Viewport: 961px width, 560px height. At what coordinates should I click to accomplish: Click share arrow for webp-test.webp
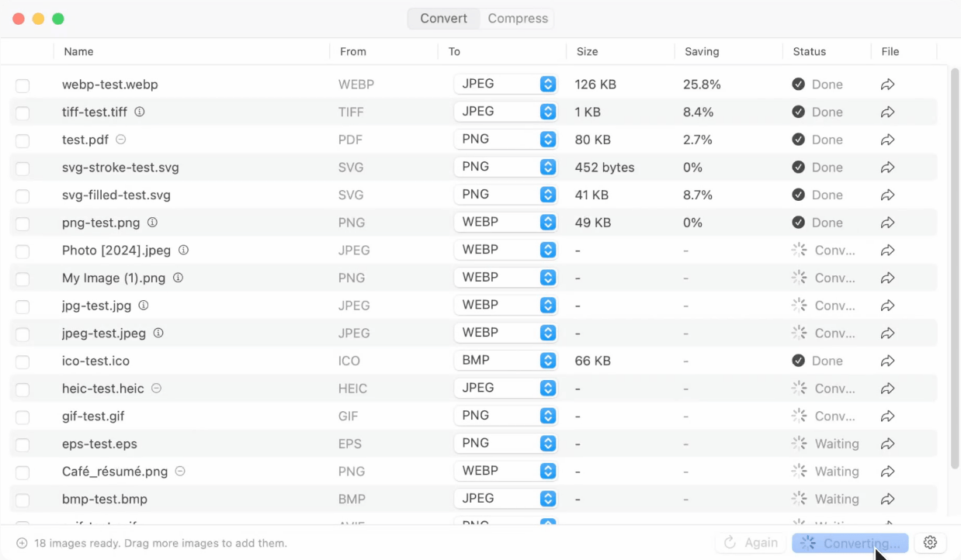888,85
